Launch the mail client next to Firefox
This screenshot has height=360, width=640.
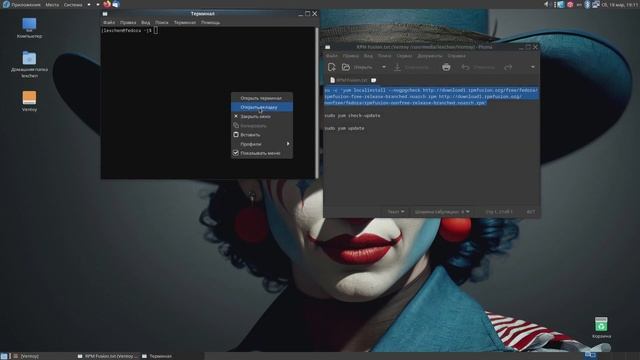point(116,4)
